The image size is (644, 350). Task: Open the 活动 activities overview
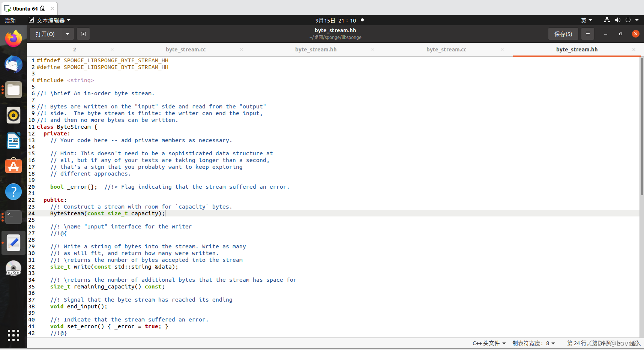(10, 20)
